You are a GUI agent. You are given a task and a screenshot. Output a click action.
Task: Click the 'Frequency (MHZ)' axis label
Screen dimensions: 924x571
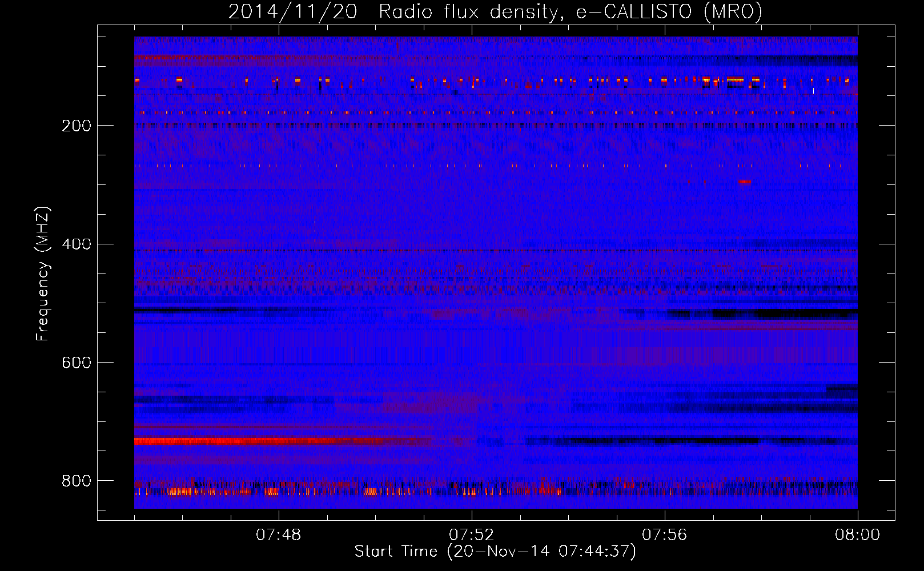43,274
